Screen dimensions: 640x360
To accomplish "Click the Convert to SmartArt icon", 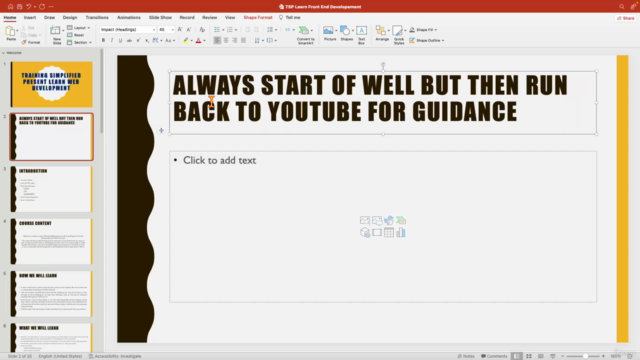I will 305,35.
